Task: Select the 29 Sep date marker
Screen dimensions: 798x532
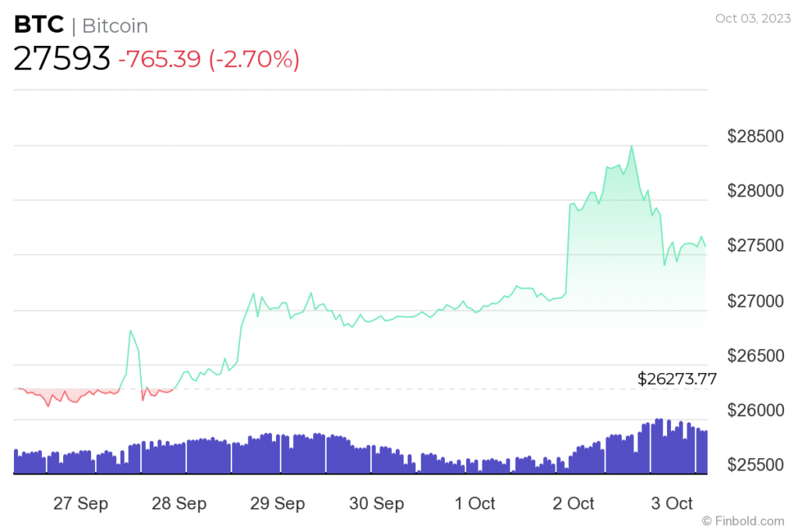Action: tap(278, 503)
